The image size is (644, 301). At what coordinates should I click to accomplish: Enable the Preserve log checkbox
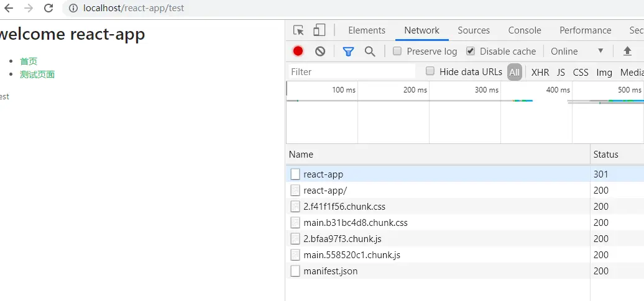397,52
